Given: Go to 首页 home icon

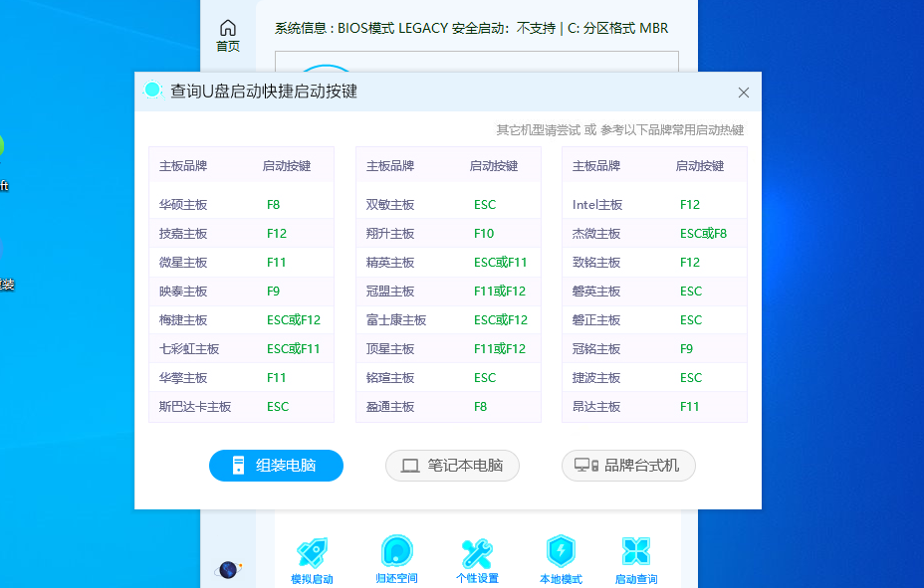Looking at the screenshot, I should [x=228, y=36].
